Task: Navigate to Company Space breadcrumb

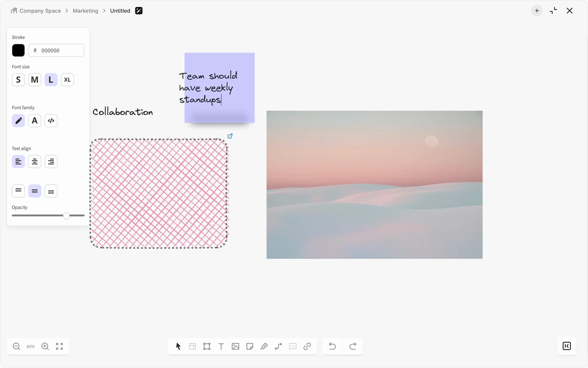Action: (40, 11)
